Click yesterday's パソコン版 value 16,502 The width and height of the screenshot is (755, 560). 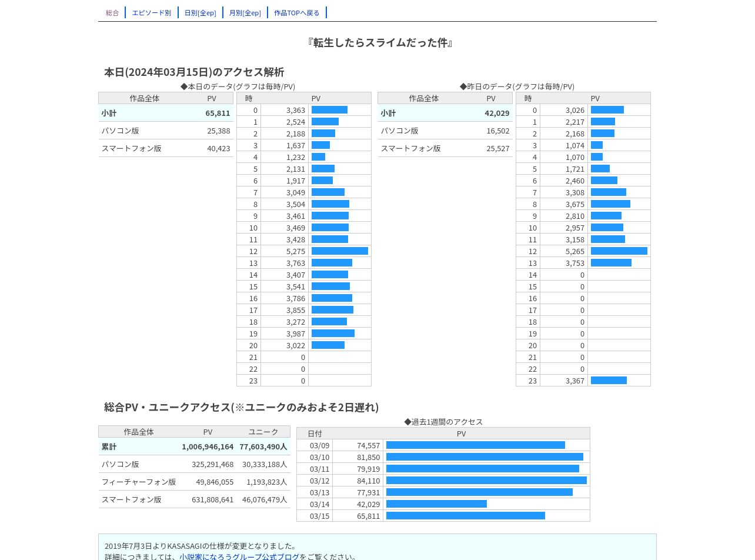[x=497, y=131]
